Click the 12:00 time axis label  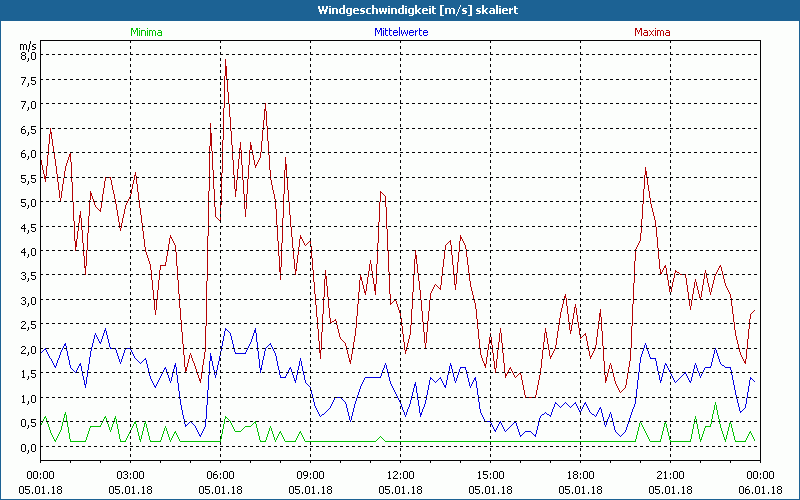click(400, 474)
